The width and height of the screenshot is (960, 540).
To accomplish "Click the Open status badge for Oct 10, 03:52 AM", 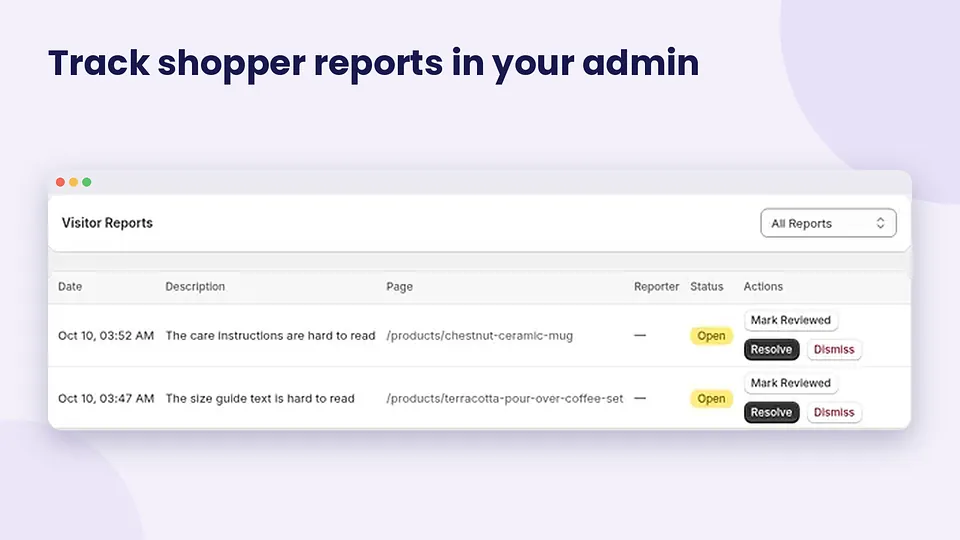I will click(x=711, y=336).
